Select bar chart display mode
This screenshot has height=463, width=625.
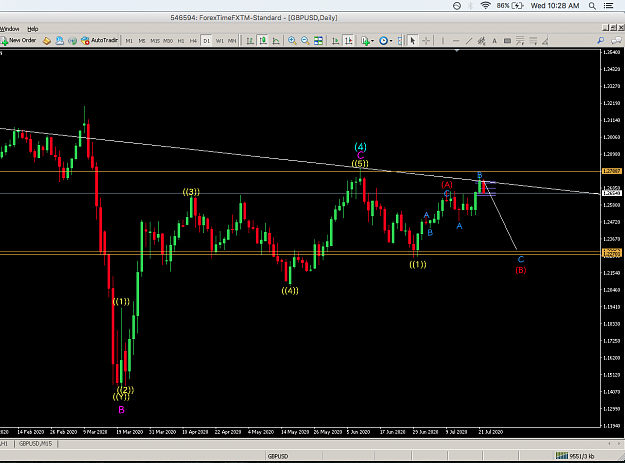250,41
